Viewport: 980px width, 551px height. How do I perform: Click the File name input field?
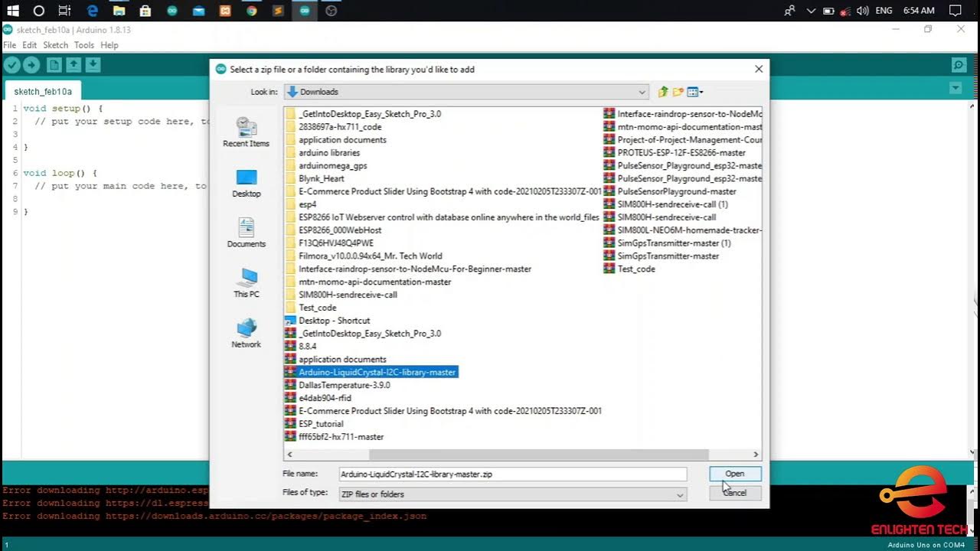(x=512, y=474)
